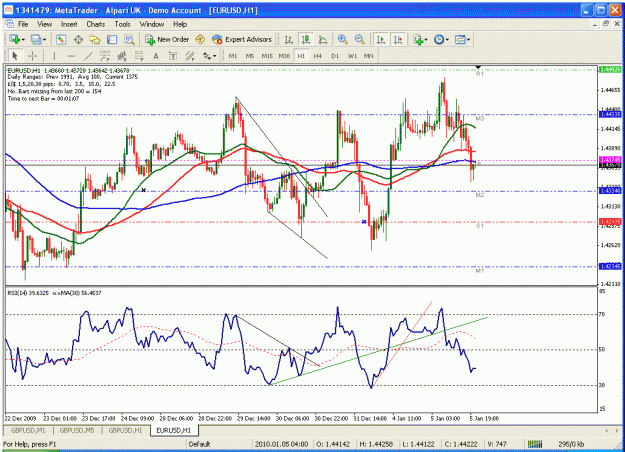Open the chart window system menu icon
The image size is (625, 452).
[10, 24]
